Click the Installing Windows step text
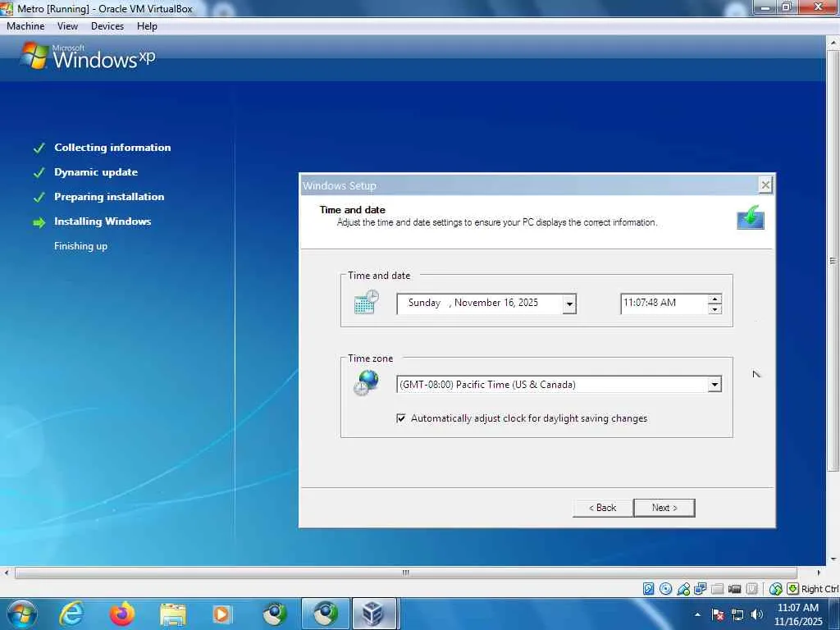 [x=103, y=221]
